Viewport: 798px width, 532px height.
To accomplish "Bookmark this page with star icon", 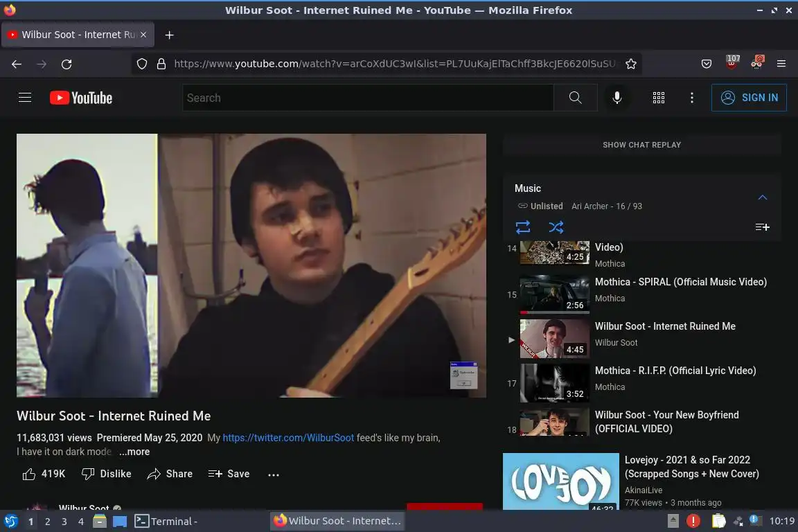I will [631, 64].
